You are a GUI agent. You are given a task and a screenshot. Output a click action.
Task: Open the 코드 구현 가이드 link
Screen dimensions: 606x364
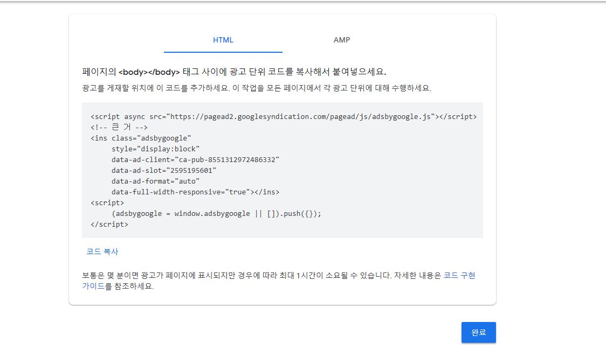point(459,276)
